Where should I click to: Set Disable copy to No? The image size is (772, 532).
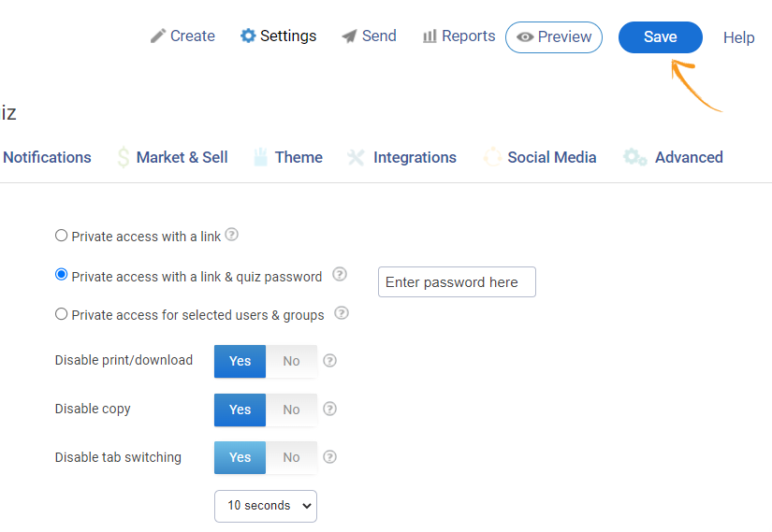tap(291, 410)
